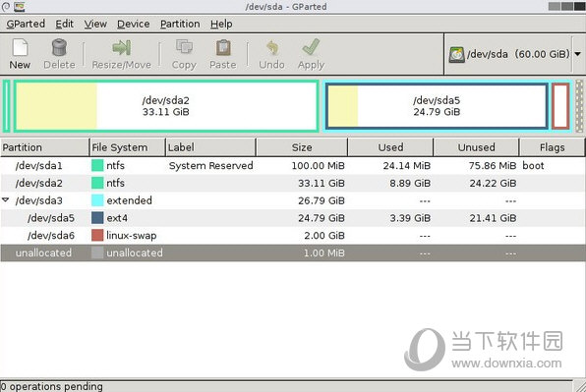Open the Partition menu
Viewport: 586px width, 392px height.
pos(180,24)
